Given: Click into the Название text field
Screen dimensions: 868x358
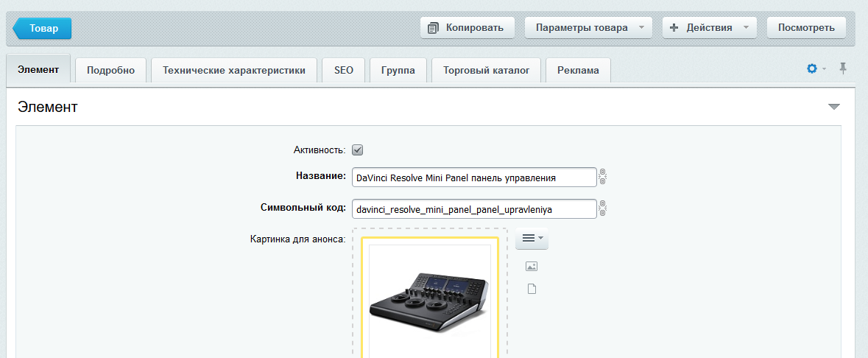Looking at the screenshot, I should [x=473, y=178].
